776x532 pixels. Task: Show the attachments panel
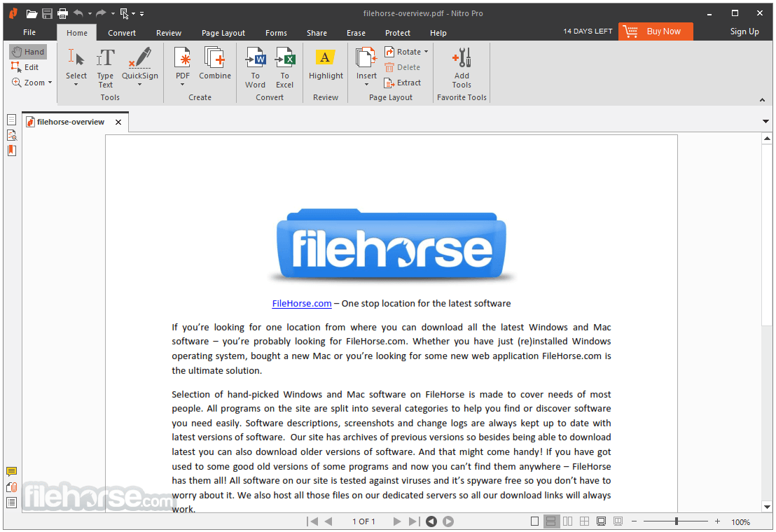[x=11, y=487]
